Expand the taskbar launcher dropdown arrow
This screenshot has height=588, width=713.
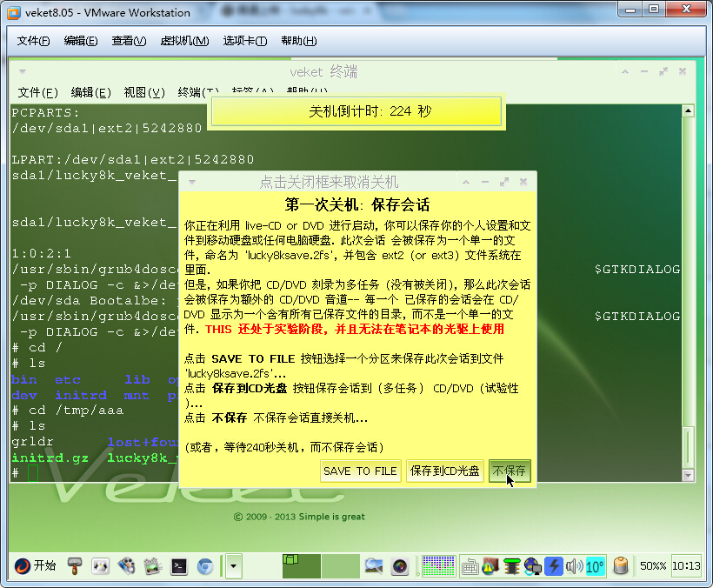pos(234,566)
